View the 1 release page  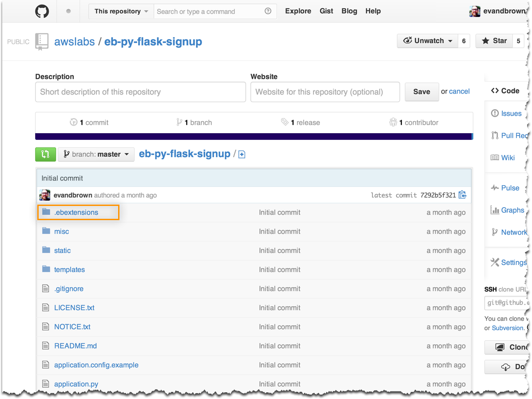(301, 122)
